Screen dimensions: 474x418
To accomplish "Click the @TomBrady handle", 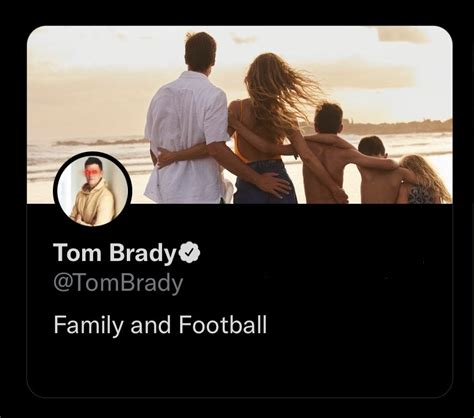I will point(118,284).
